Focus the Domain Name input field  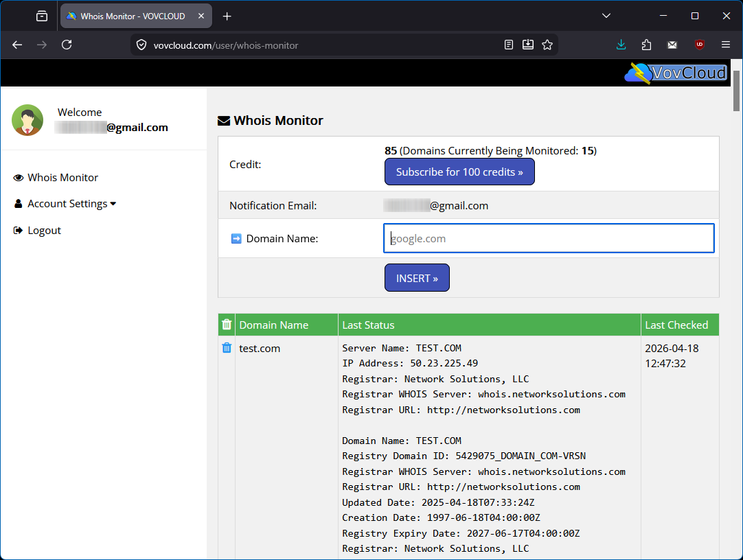tap(549, 238)
